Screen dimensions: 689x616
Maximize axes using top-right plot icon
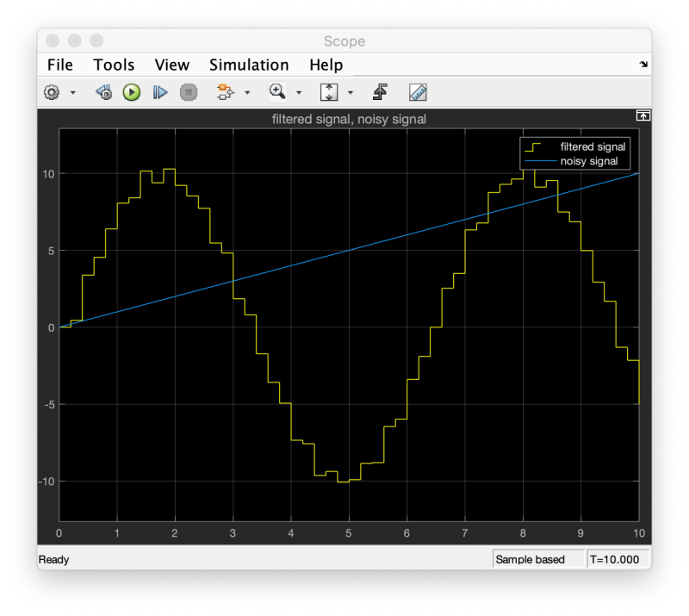point(643,115)
